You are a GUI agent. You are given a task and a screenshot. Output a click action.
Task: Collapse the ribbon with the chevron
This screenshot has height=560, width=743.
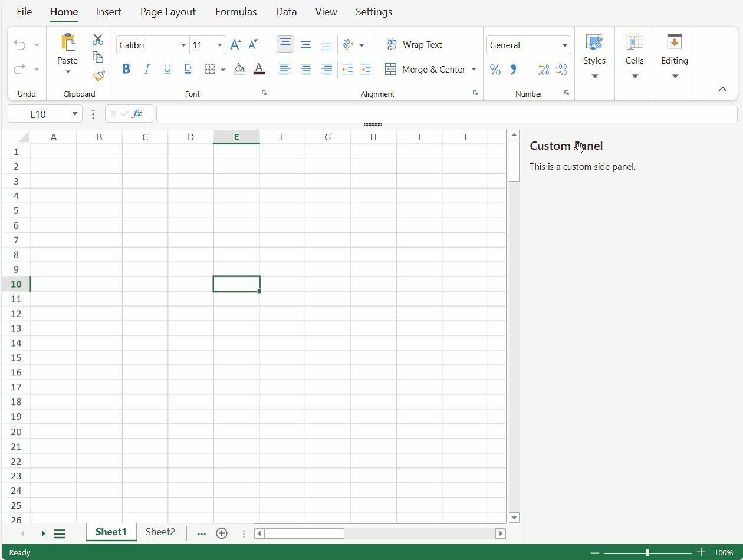[x=722, y=89]
